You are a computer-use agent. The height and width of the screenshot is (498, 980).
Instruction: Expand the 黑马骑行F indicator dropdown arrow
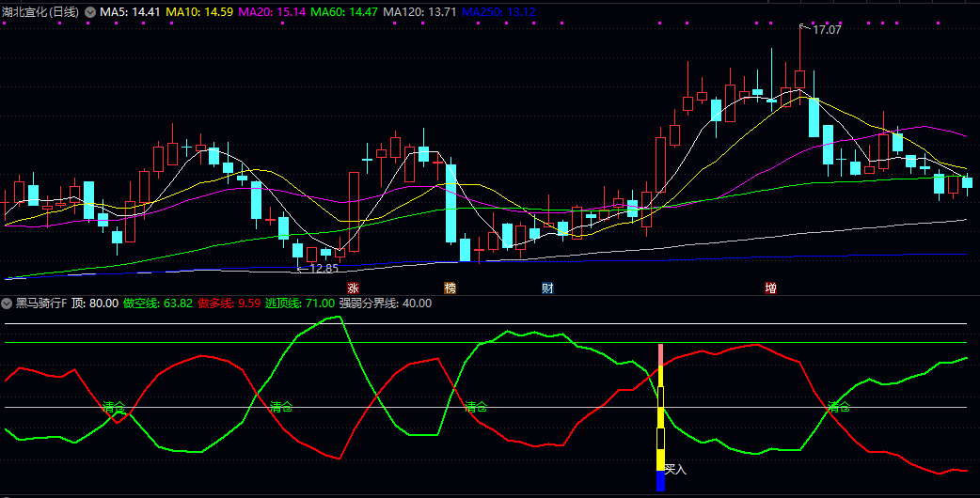pyautogui.click(x=7, y=303)
